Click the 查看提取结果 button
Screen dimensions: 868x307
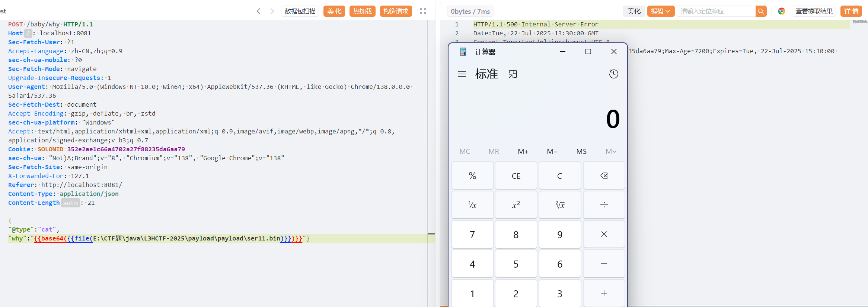(814, 11)
